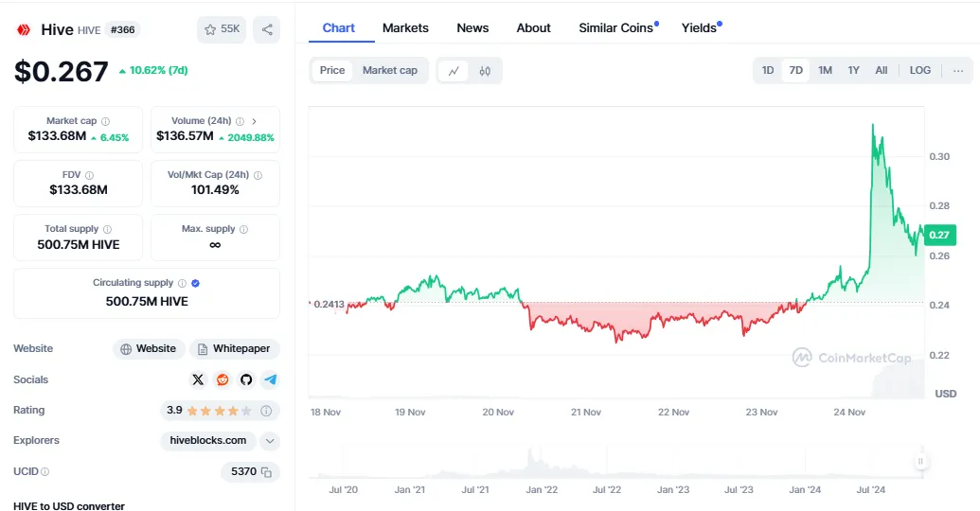This screenshot has width=980, height=511.
Task: Open Circulating supply info icon
Action: coord(182,283)
